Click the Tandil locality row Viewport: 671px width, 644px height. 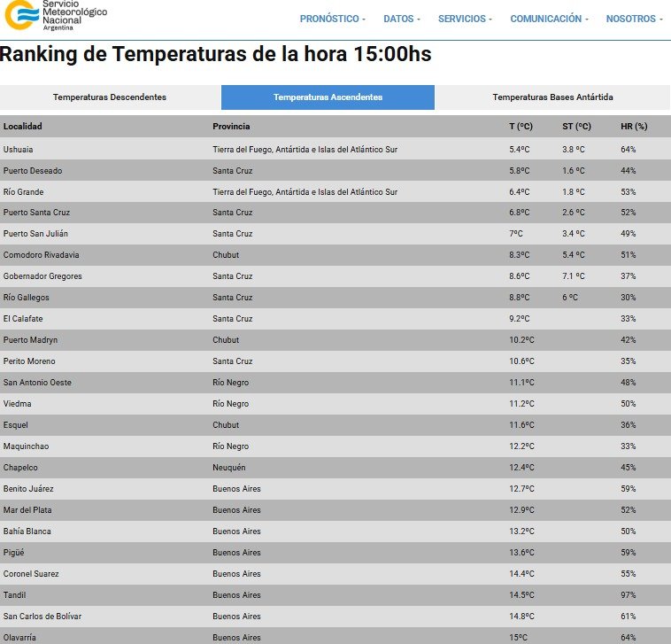[15, 595]
